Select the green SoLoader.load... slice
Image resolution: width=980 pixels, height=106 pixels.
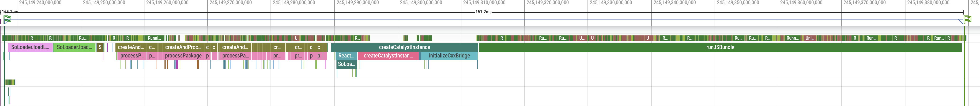[x=74, y=48]
